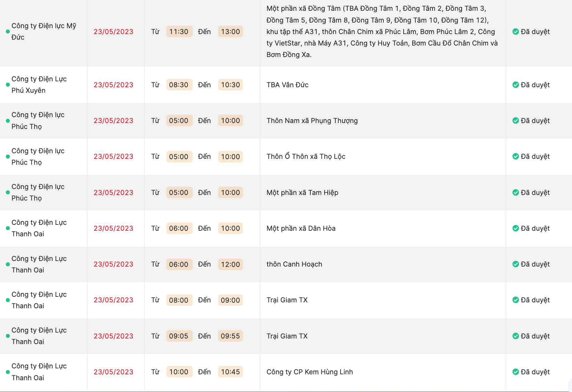The height and width of the screenshot is (392, 572).
Task: Select the 09:05 start time badge
Action: point(179,336)
